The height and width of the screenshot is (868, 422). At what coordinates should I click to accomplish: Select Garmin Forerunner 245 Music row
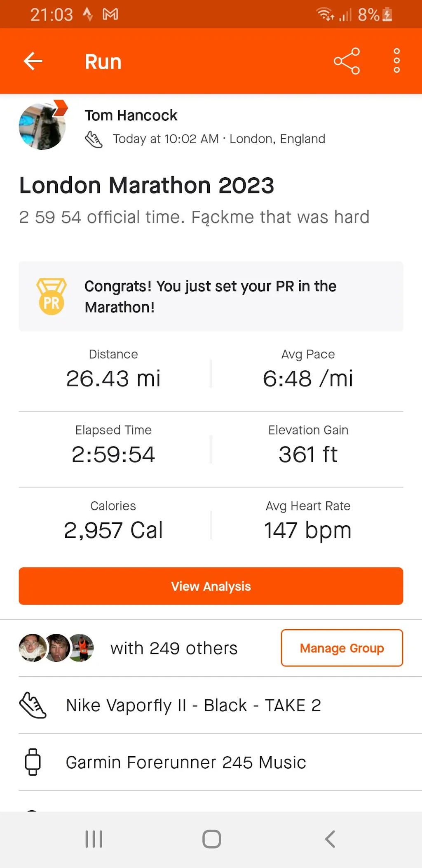click(186, 762)
